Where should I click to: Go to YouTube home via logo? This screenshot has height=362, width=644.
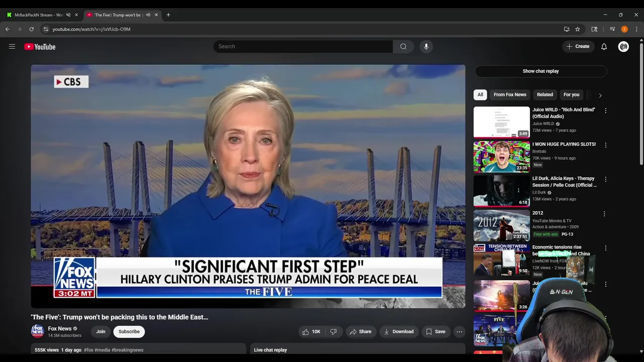(x=40, y=47)
